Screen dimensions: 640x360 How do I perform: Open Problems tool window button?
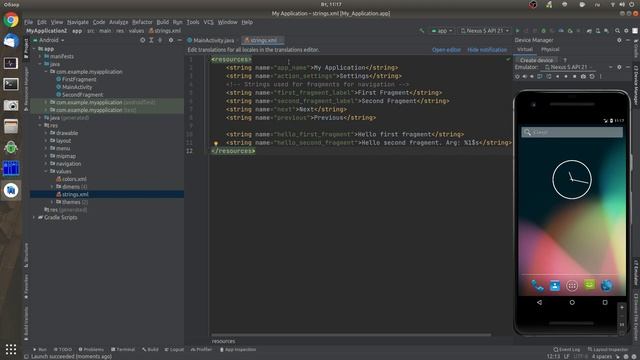(x=91, y=350)
